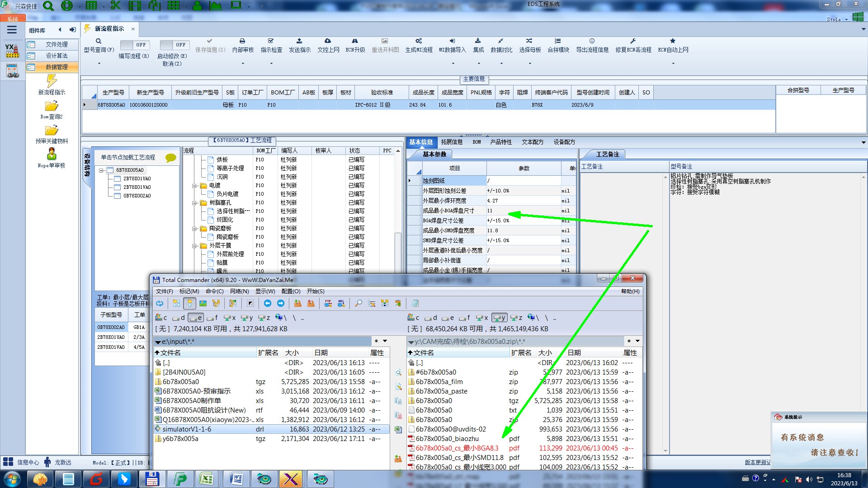Viewport: 868px width, 488px height.
Task: Collapse the 树脂塞孔 process folder
Action: click(x=194, y=203)
